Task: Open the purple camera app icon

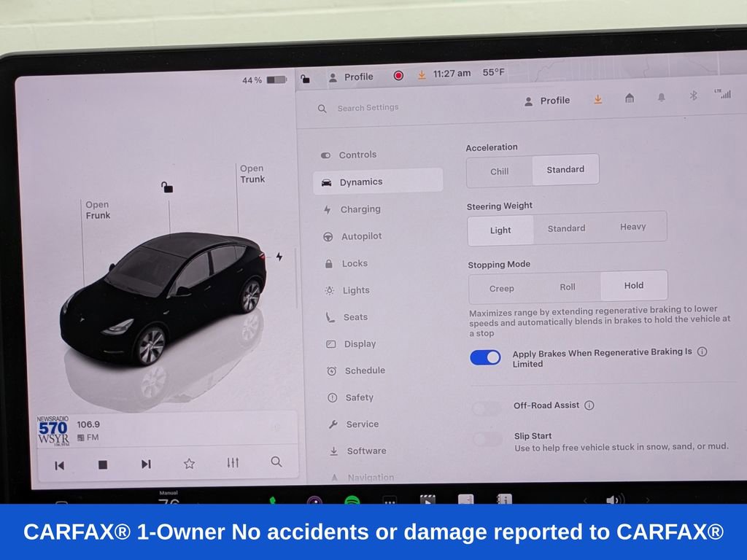Action: pyautogui.click(x=314, y=500)
